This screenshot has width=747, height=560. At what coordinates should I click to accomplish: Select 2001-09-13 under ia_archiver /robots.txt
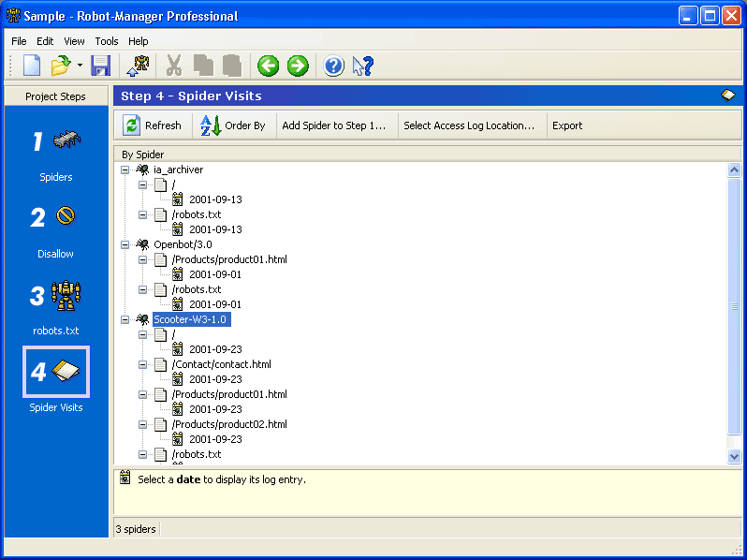215,229
